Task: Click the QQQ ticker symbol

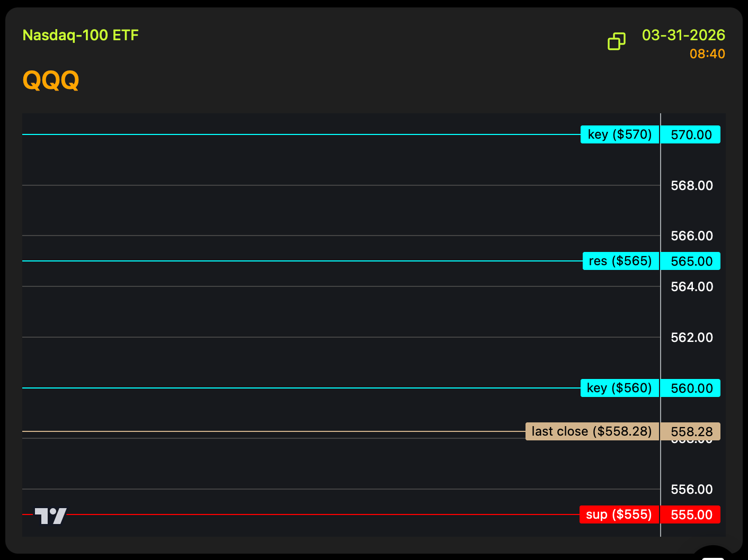Action: tap(51, 80)
